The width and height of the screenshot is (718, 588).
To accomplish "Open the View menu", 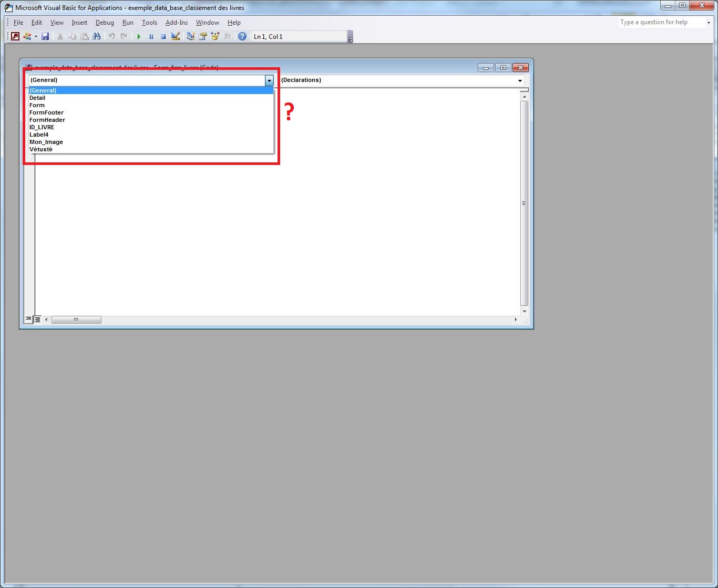I will 57,23.
